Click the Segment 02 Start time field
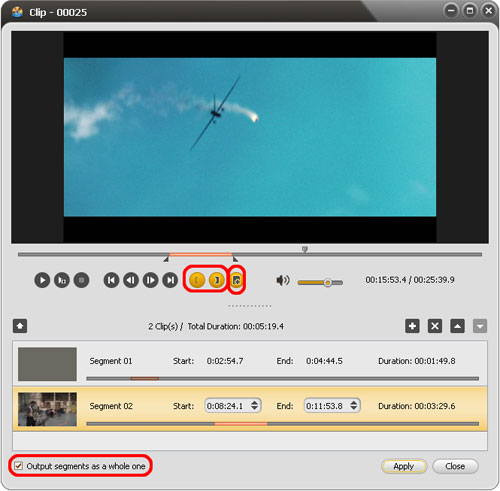This screenshot has width=500, height=491. click(x=233, y=406)
